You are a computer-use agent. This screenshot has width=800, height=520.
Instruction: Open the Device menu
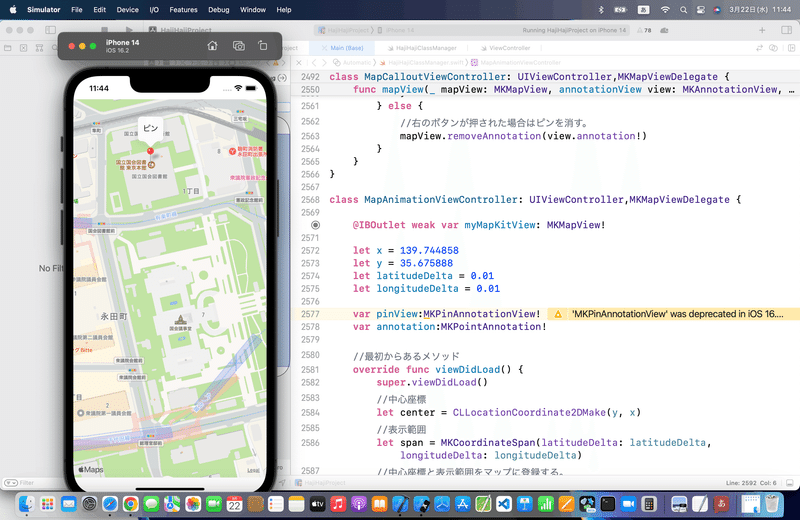127,10
